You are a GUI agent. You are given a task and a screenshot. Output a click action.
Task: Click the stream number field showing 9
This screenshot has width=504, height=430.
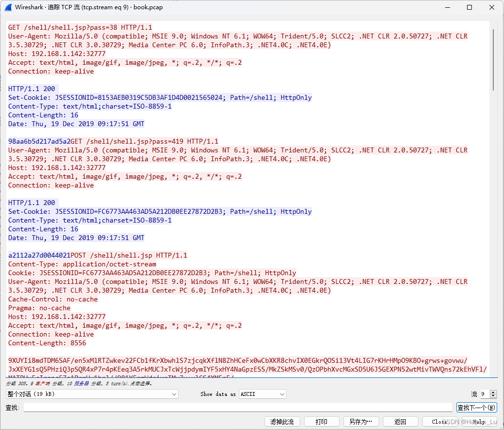[484, 394]
